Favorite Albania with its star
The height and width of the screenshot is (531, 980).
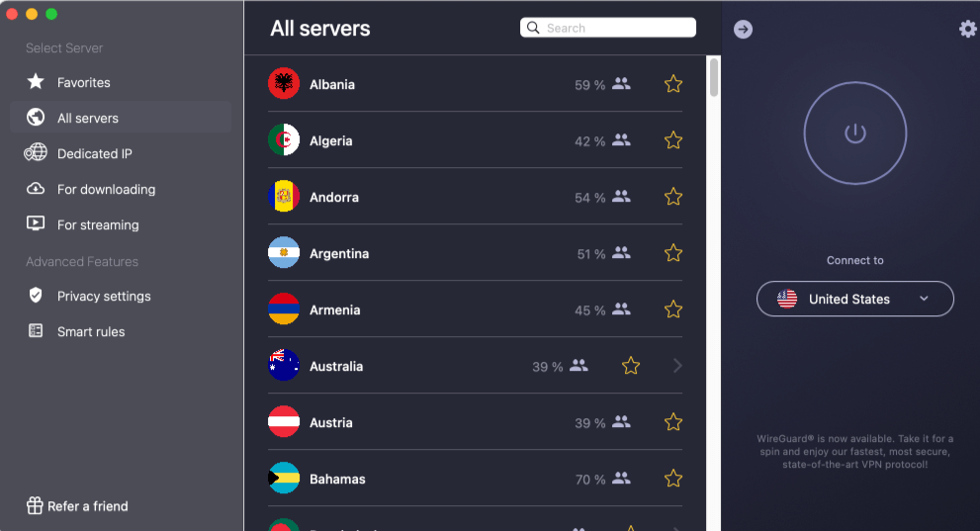673,84
